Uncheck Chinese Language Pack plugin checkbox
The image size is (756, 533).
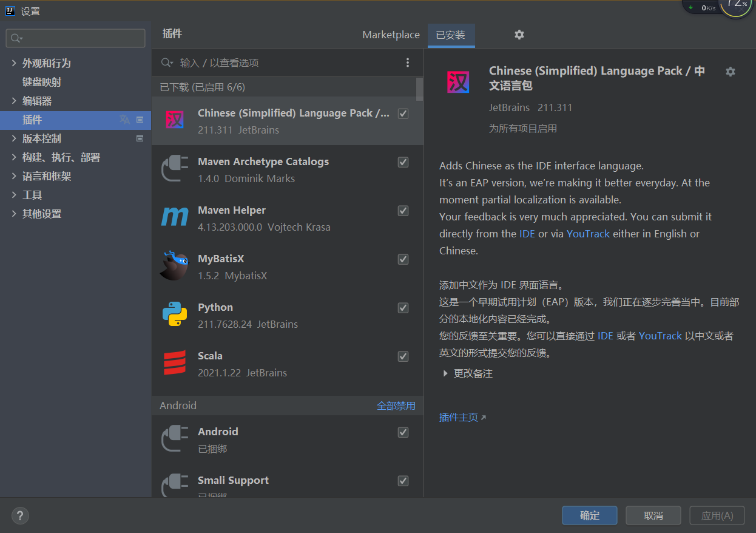(x=403, y=114)
